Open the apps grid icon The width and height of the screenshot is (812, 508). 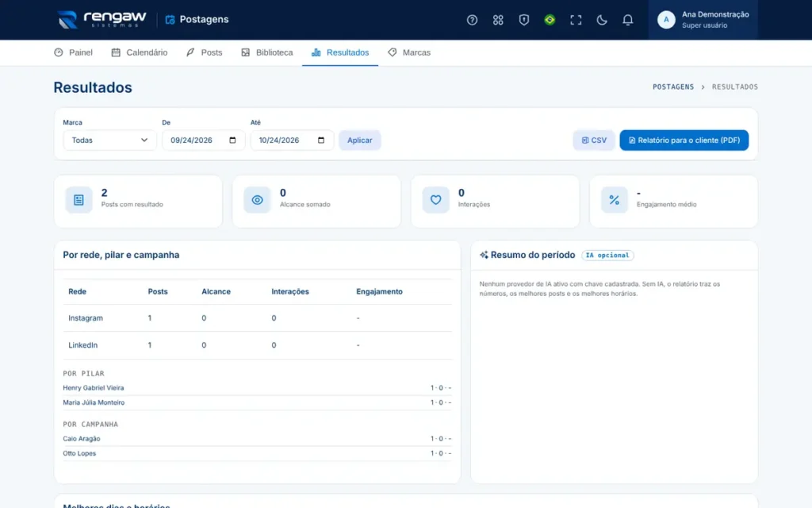498,20
